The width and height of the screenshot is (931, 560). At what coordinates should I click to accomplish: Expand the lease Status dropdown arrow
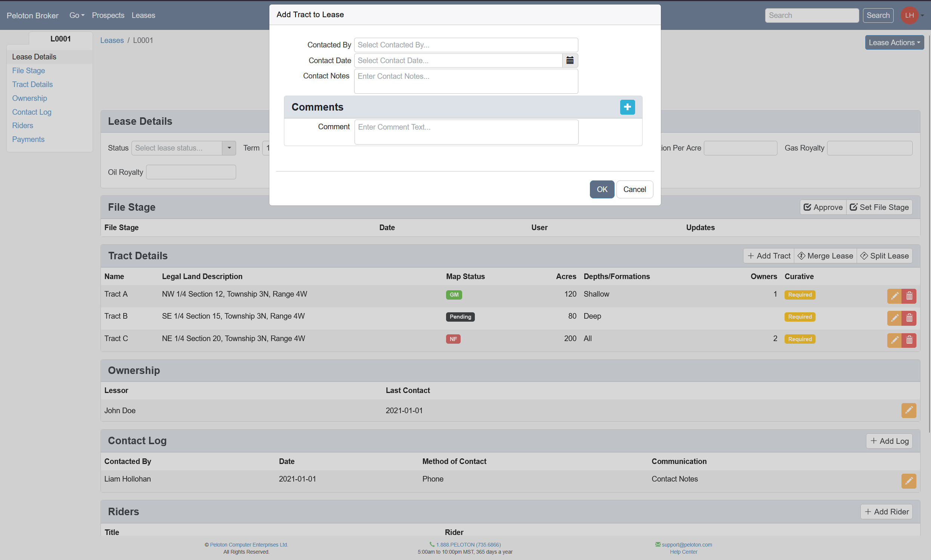pos(229,148)
